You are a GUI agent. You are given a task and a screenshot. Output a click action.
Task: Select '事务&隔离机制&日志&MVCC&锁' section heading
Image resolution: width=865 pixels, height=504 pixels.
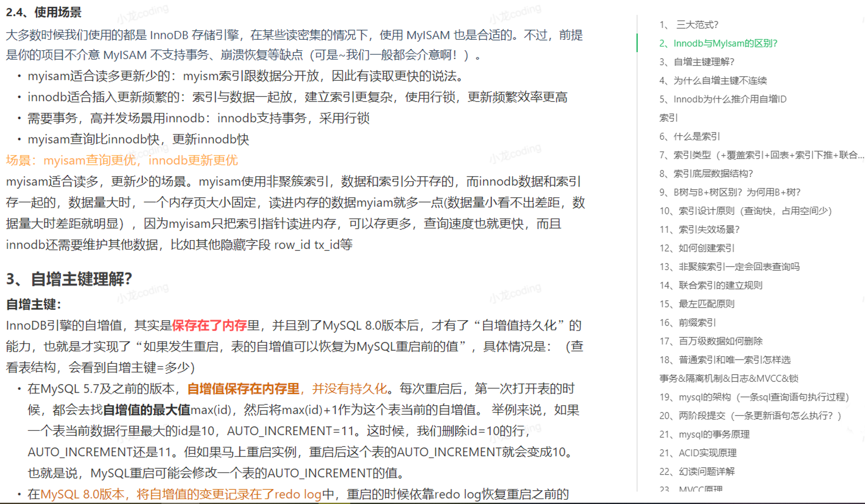coord(729,378)
